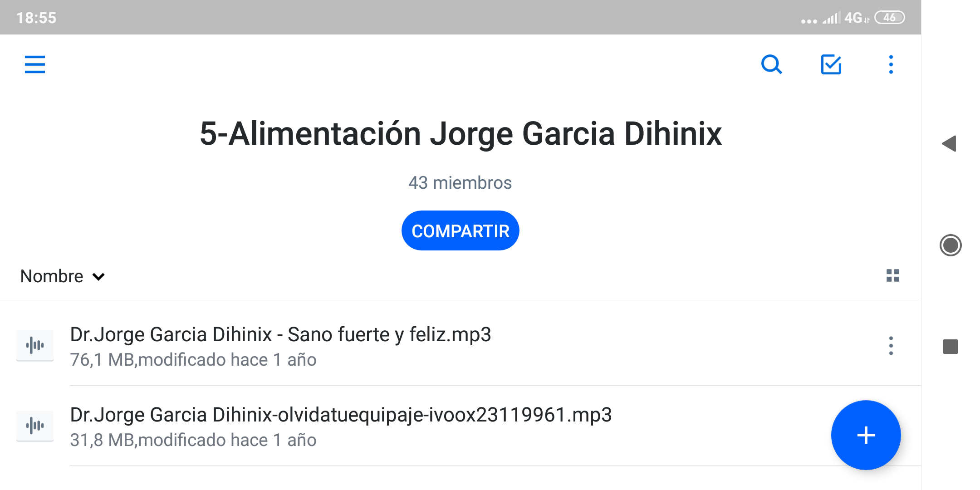Image resolution: width=980 pixels, height=490 pixels.
Task: Open the olvidatuequipaje-ivoox23119961.mp3 file
Action: [340, 415]
